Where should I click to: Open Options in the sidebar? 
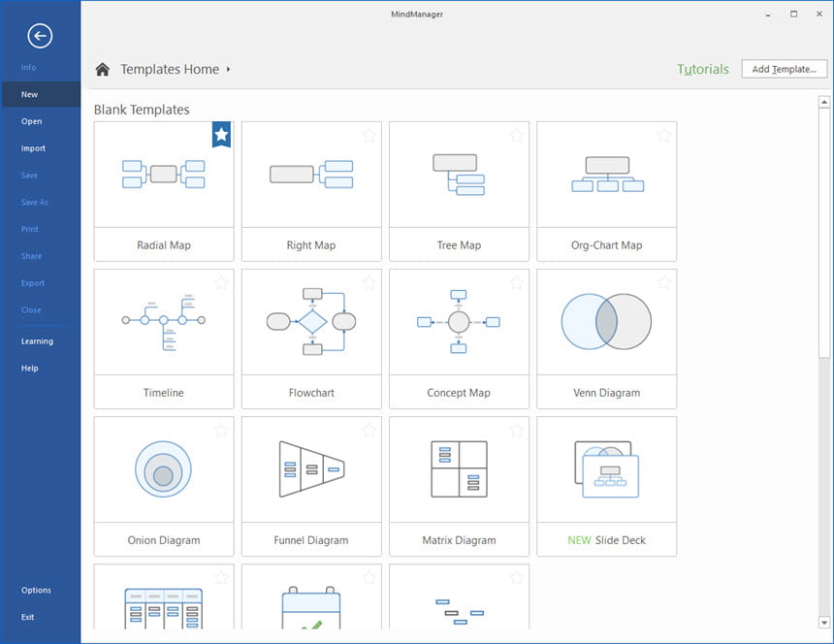(x=36, y=591)
